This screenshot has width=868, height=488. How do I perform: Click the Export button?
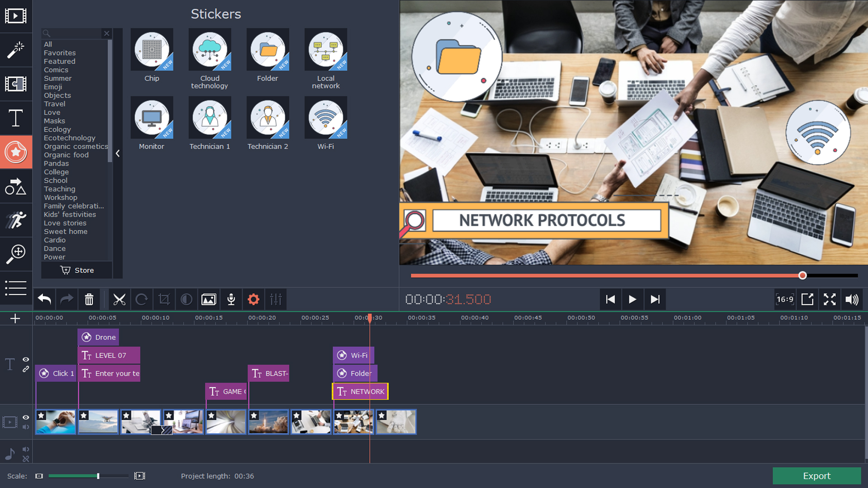[816, 476]
